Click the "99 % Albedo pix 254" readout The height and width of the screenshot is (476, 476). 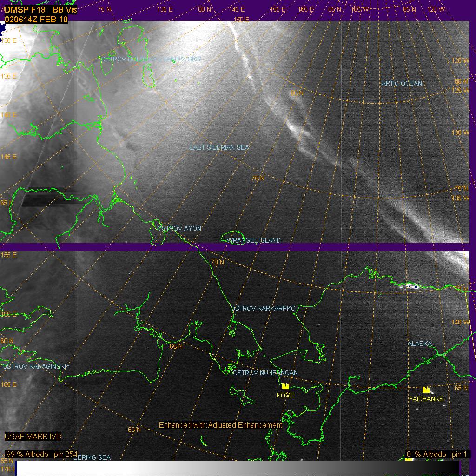[41, 454]
